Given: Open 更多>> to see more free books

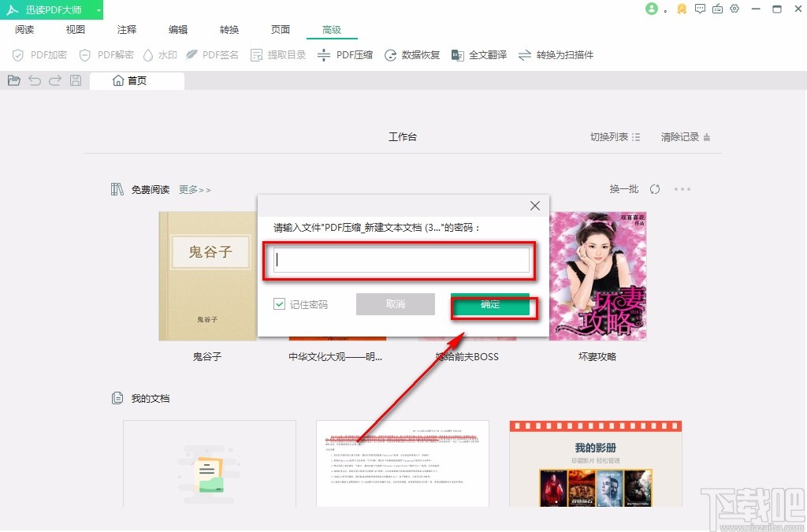Looking at the screenshot, I should pos(194,189).
